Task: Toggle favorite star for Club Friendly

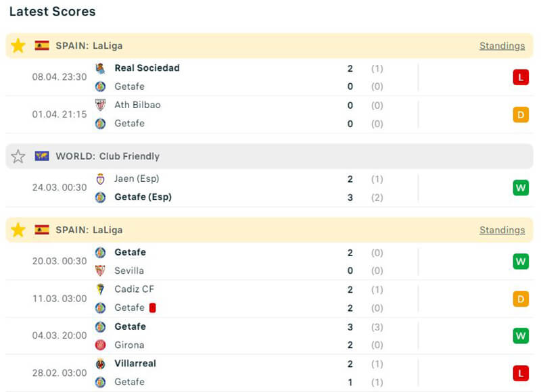Action: point(18,156)
